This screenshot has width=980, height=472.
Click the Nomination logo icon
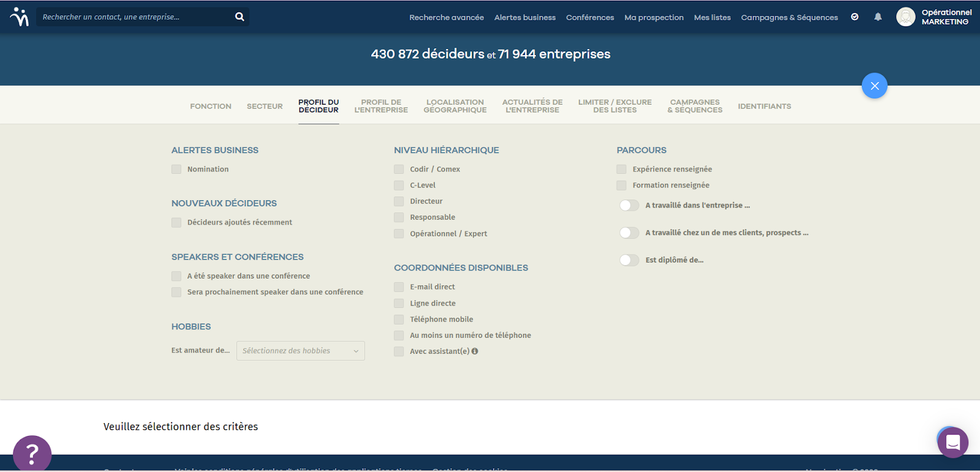click(20, 17)
